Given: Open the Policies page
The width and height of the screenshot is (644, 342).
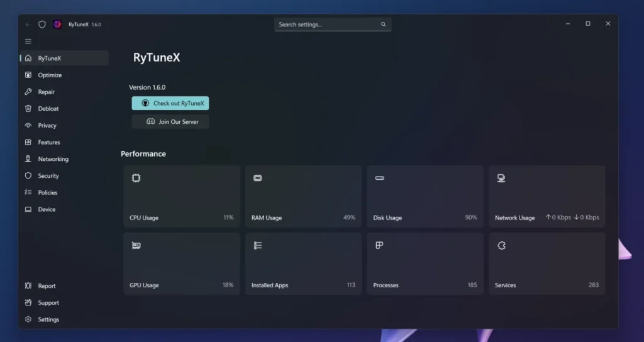Looking at the screenshot, I should pos(65,192).
